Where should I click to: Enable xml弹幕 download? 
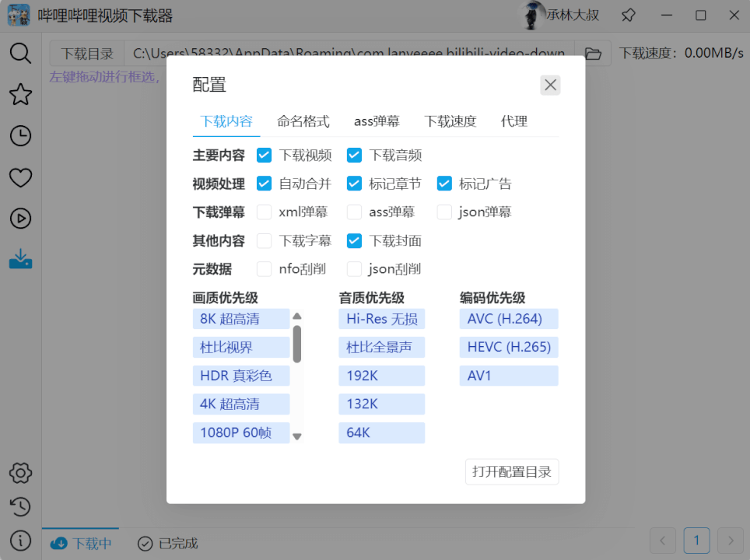(x=264, y=212)
